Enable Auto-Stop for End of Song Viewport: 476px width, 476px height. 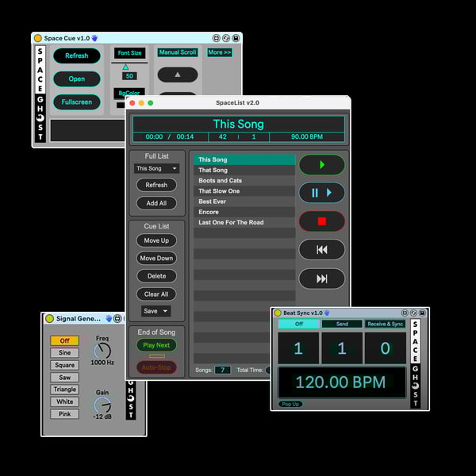(156, 367)
